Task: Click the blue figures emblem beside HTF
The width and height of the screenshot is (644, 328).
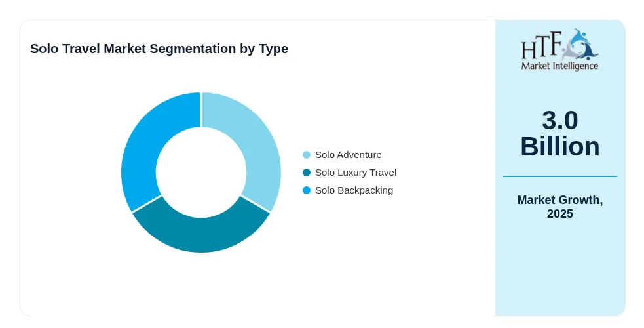Action: click(580, 44)
